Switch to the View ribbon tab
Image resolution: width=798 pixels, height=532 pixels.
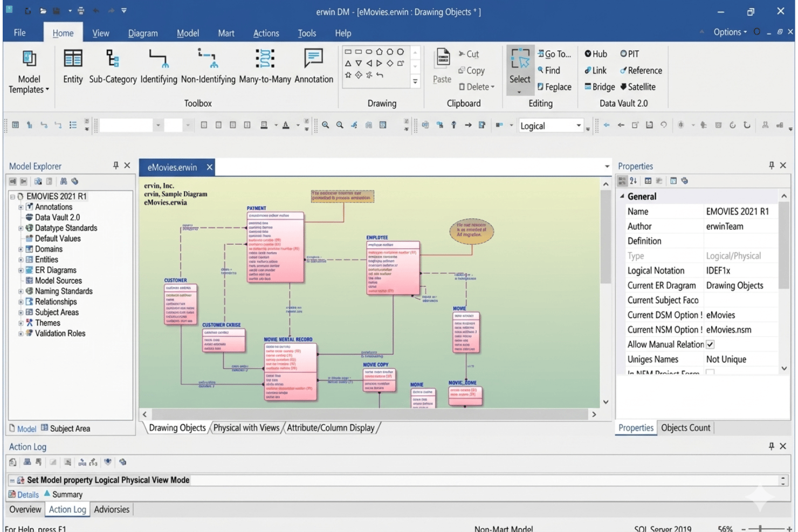pyautogui.click(x=101, y=33)
